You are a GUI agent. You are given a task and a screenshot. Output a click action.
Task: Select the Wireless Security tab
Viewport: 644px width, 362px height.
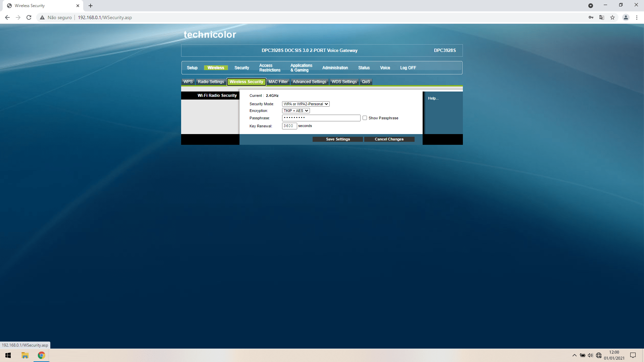(x=247, y=82)
